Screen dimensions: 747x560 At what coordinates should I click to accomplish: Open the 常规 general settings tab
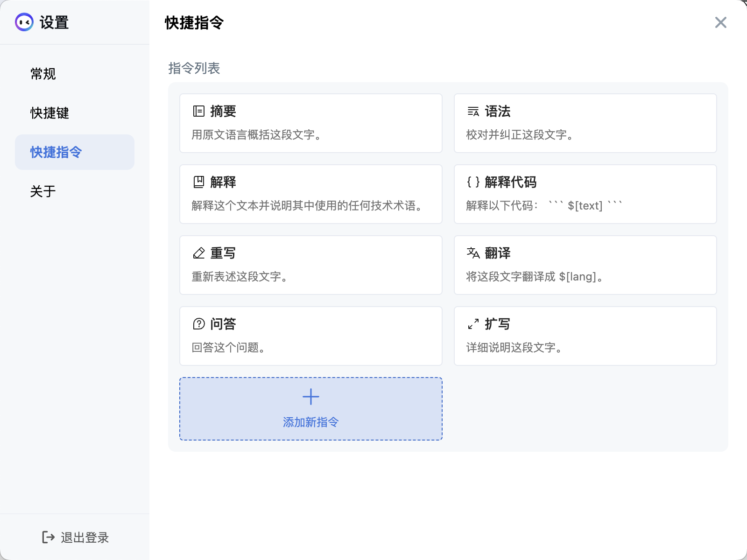click(x=43, y=74)
